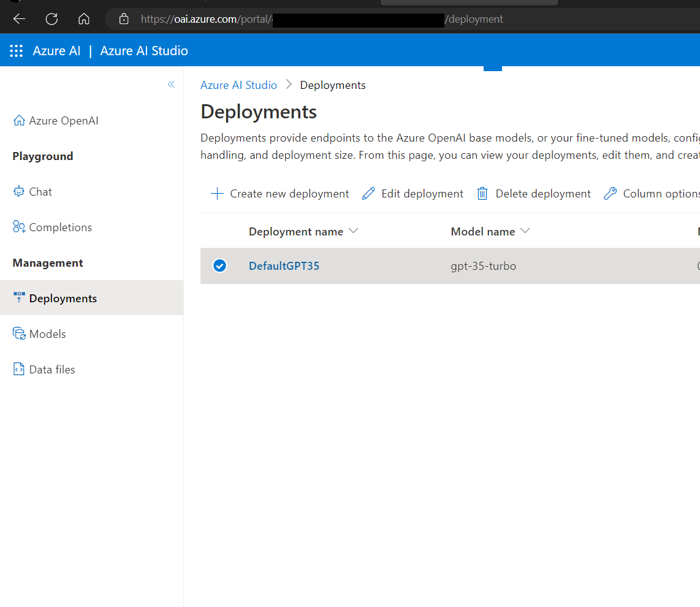
Task: Click the Azure OpenAI home icon
Action: click(19, 121)
